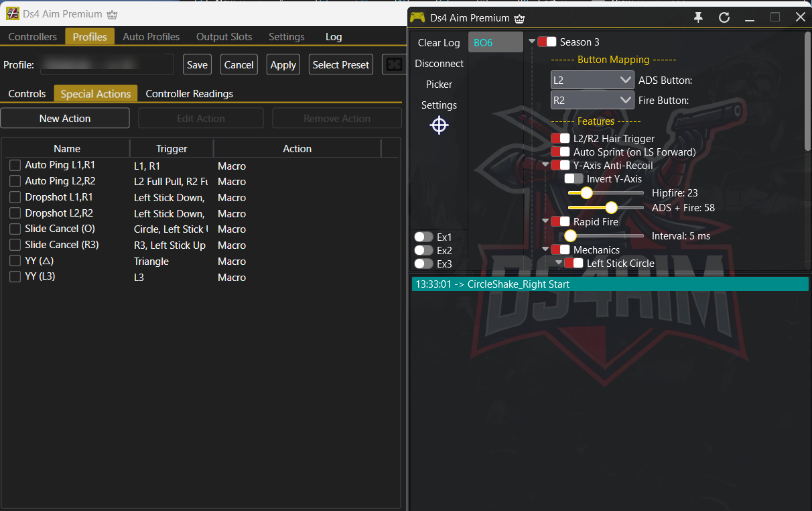The width and height of the screenshot is (812, 511).
Task: Click the Cancel button
Action: point(239,64)
